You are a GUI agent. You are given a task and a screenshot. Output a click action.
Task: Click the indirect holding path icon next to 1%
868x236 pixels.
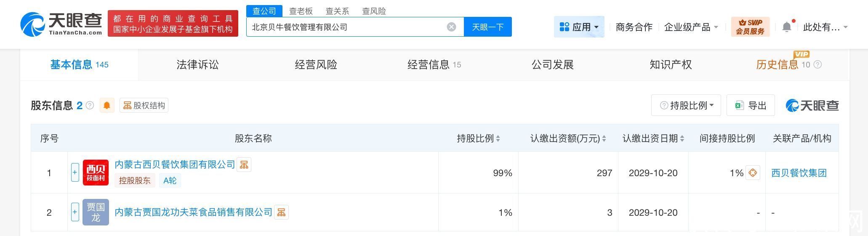pyautogui.click(x=753, y=173)
